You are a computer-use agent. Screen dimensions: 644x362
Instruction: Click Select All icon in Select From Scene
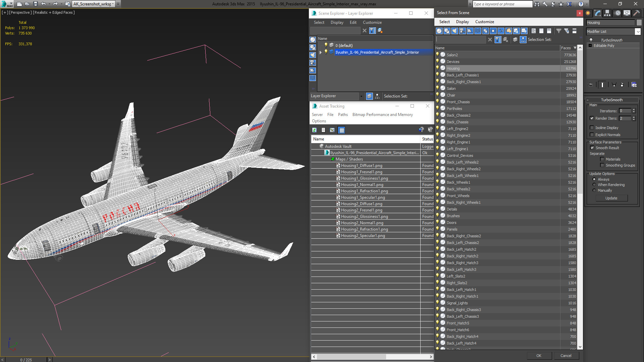point(534,31)
